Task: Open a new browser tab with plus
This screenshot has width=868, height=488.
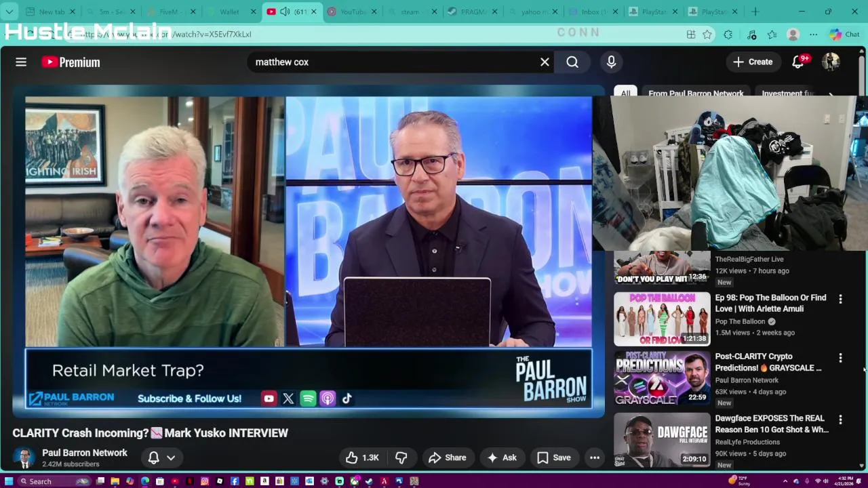Action: click(x=755, y=12)
